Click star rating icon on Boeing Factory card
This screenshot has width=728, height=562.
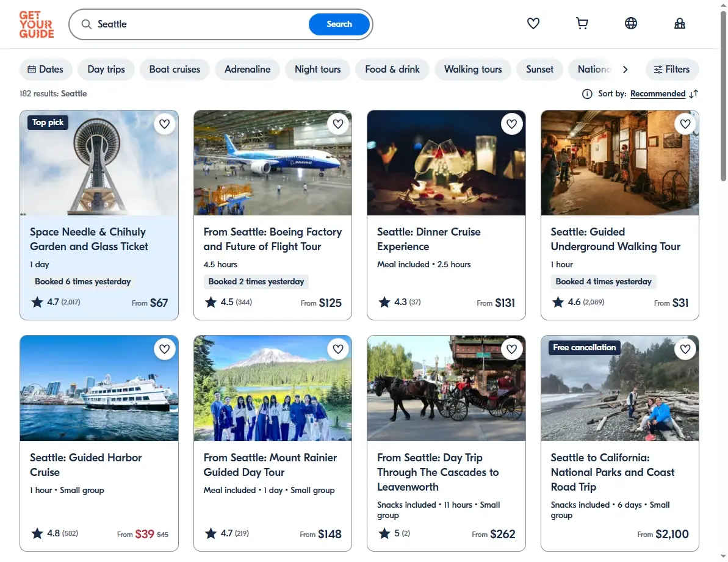[x=211, y=303]
